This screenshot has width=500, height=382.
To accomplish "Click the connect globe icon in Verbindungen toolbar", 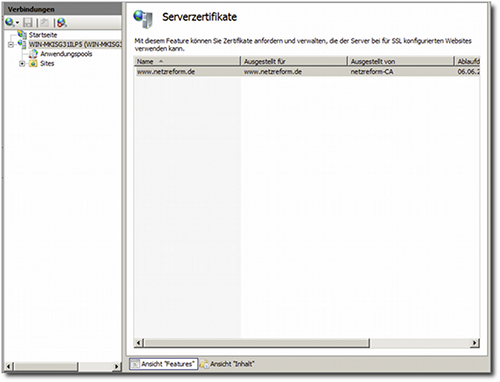I will [9, 23].
